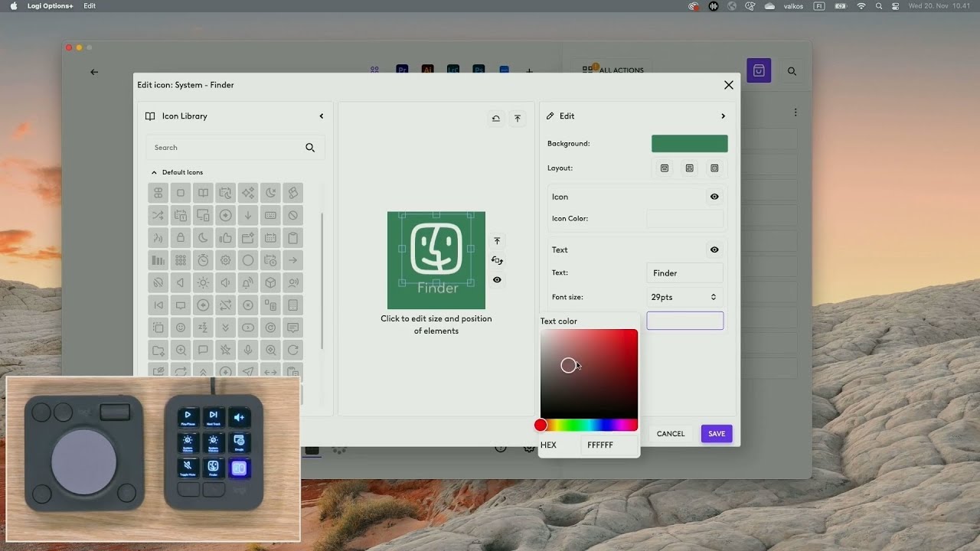Image resolution: width=980 pixels, height=551 pixels.
Task: Toggle Icon layer visibility eye
Action: pyautogui.click(x=714, y=197)
